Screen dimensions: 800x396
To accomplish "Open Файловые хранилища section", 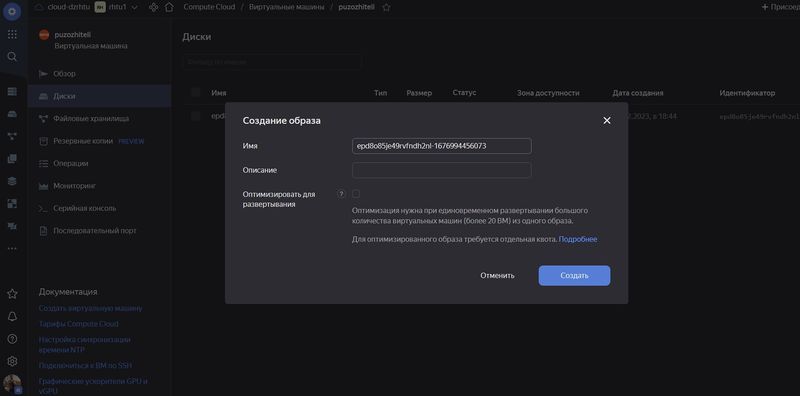I will click(99, 118).
